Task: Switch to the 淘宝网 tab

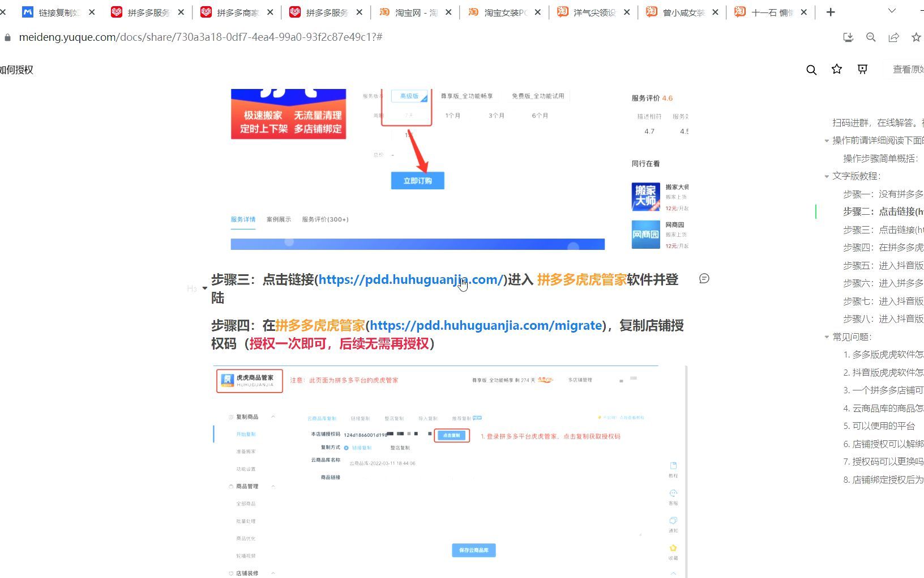Action: pos(416,12)
